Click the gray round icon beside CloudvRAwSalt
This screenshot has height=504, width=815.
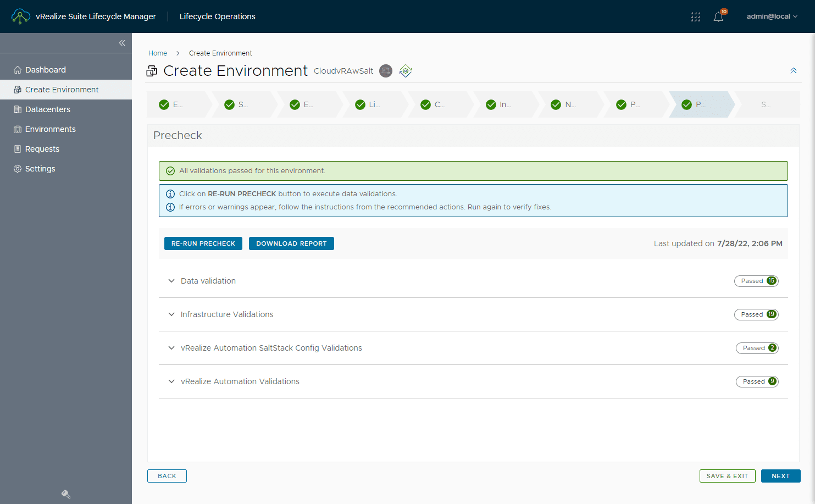coord(386,71)
